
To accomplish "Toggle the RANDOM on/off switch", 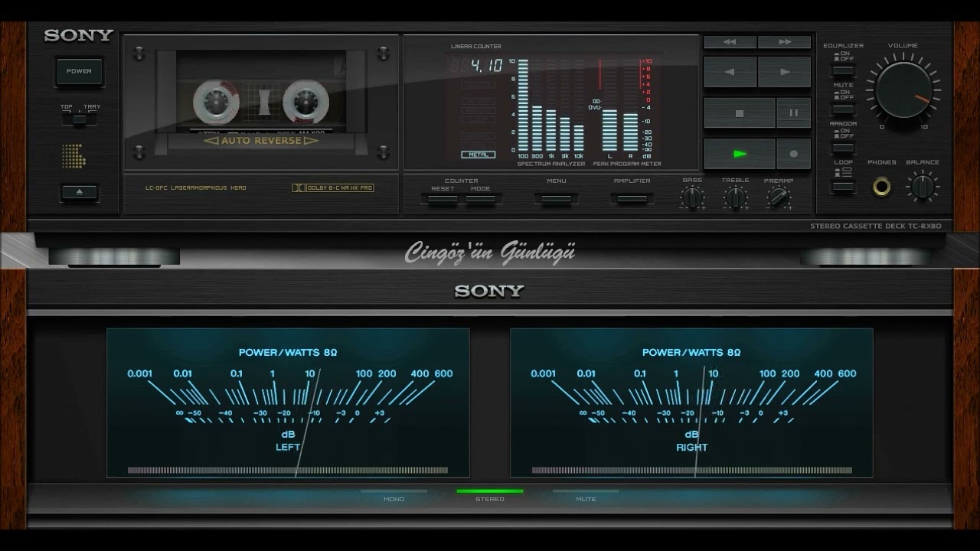I will pos(843,148).
